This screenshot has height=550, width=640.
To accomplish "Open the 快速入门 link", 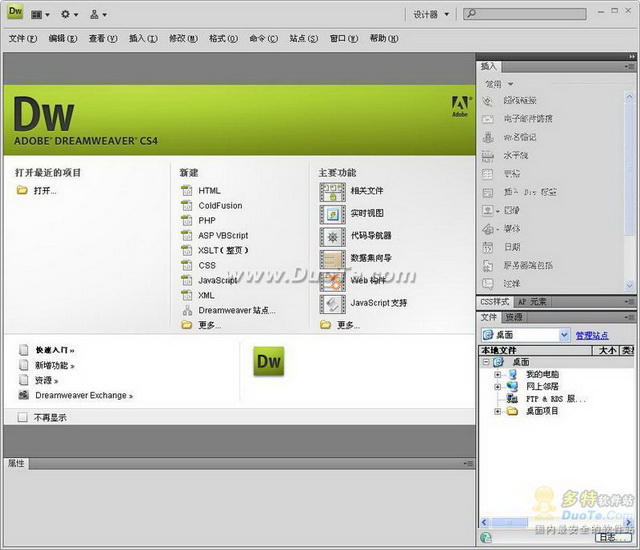I will click(x=55, y=350).
